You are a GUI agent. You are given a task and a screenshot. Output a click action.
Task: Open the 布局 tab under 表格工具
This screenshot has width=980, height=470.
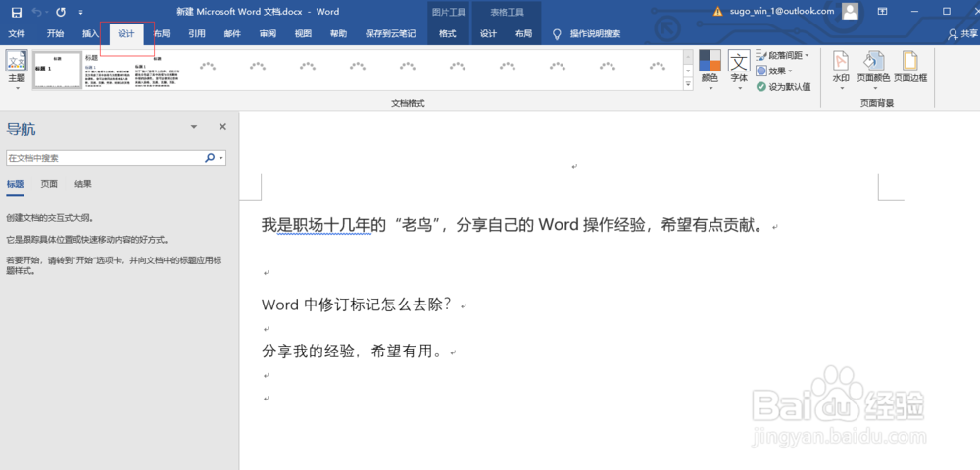click(x=523, y=33)
